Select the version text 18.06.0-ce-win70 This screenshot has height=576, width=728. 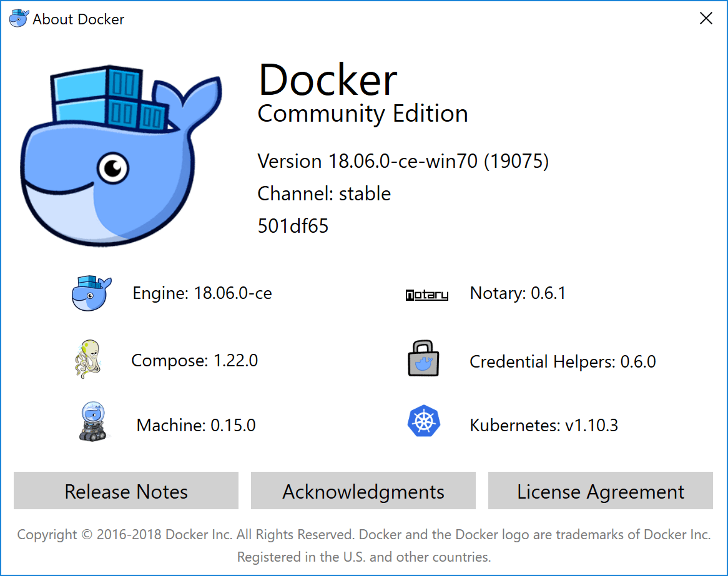403,161
